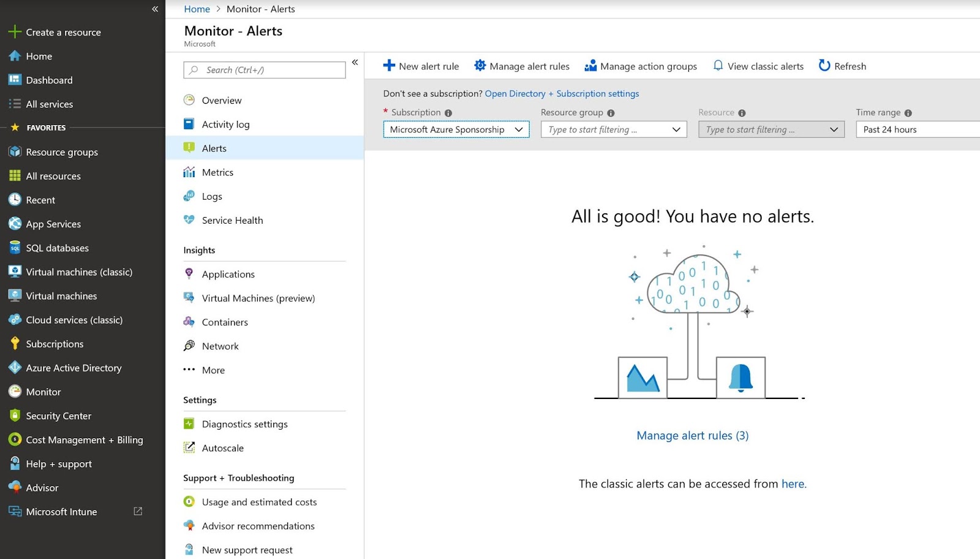Open Directory + Subscription settings

(x=562, y=93)
